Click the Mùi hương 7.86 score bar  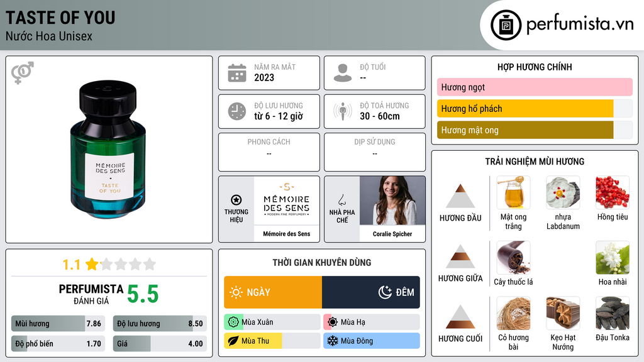pos(58,324)
